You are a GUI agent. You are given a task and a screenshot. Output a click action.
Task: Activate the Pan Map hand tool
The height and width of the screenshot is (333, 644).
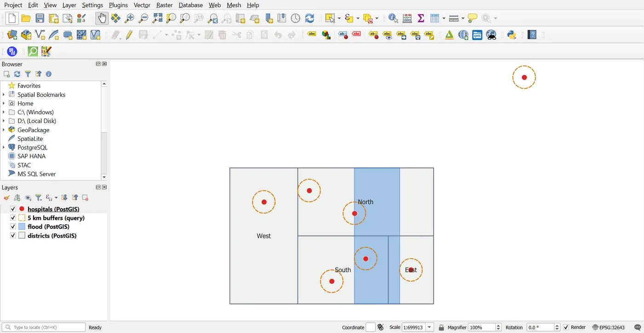(102, 18)
